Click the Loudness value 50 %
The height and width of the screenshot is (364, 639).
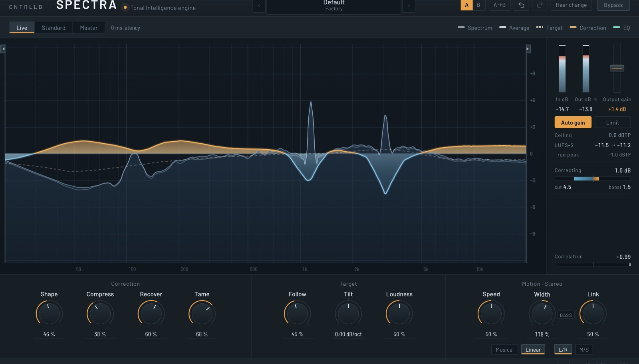click(x=399, y=334)
